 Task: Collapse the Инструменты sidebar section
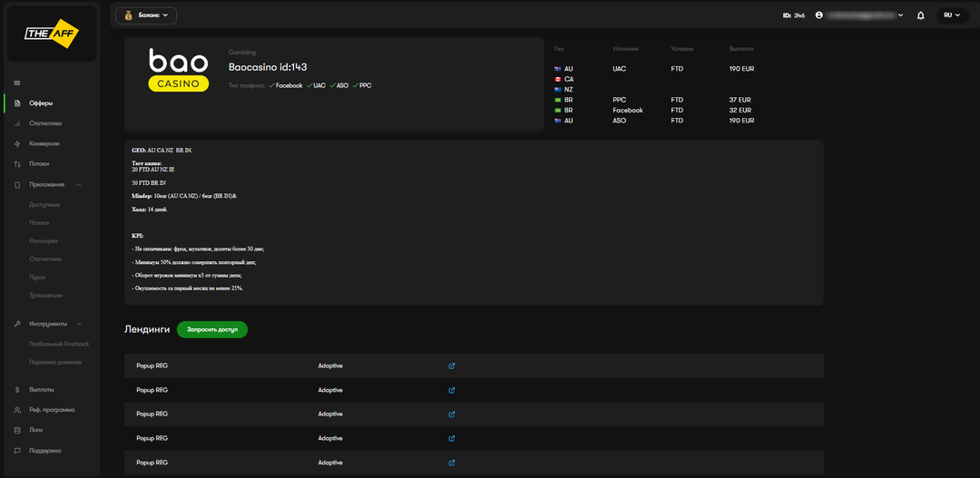click(79, 324)
